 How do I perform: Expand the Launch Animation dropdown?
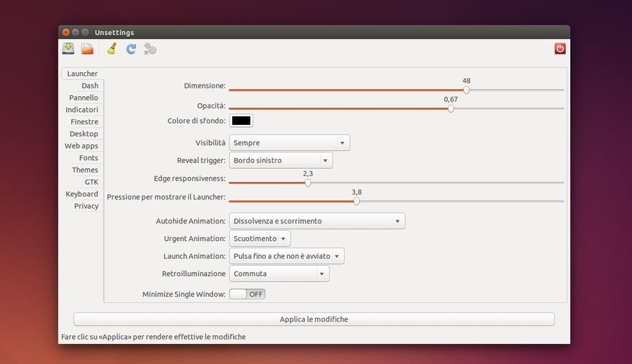(x=286, y=256)
